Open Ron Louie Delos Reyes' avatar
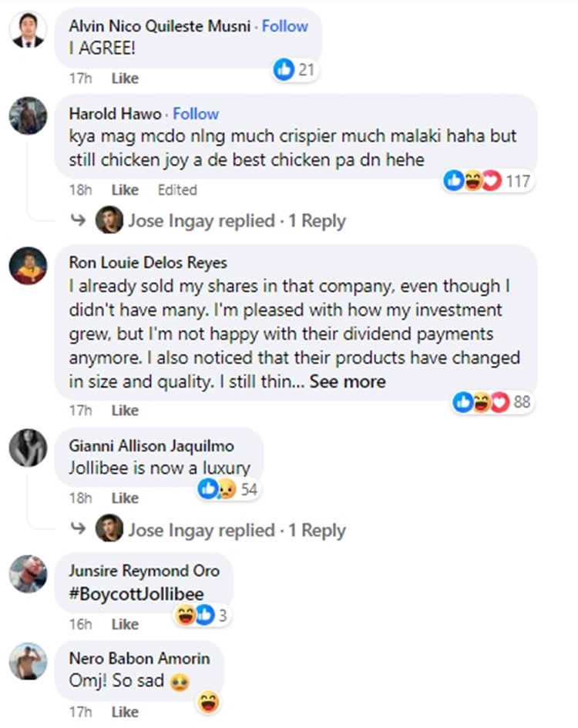 point(28,267)
